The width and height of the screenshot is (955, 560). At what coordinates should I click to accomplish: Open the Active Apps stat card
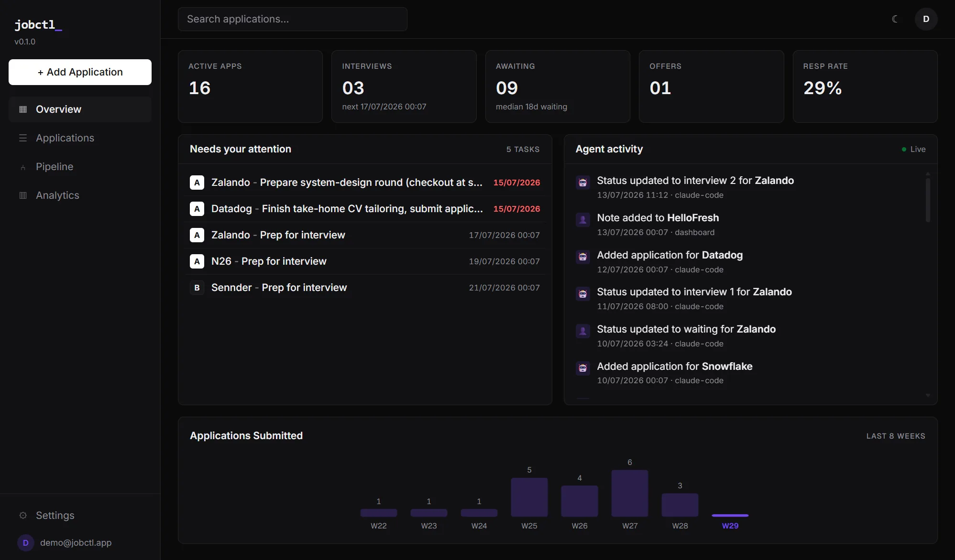click(250, 86)
